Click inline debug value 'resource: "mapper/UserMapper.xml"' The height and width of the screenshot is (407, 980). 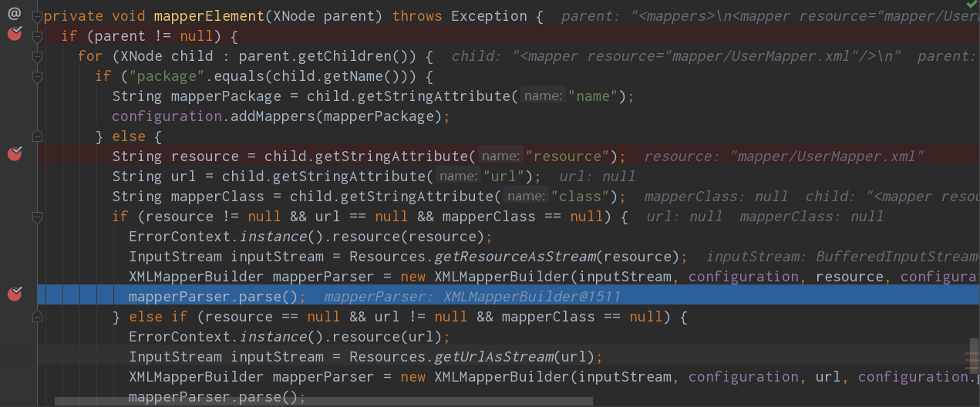point(784,156)
